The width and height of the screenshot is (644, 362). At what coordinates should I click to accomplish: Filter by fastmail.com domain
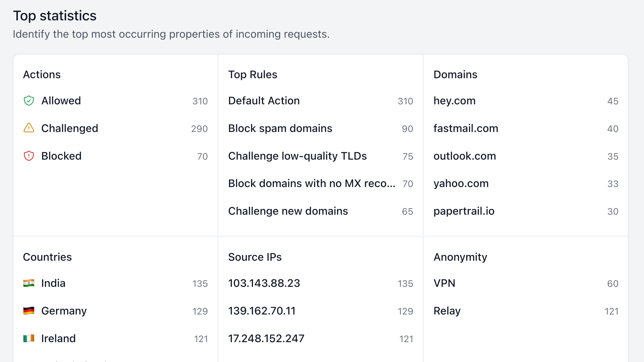[x=466, y=128]
